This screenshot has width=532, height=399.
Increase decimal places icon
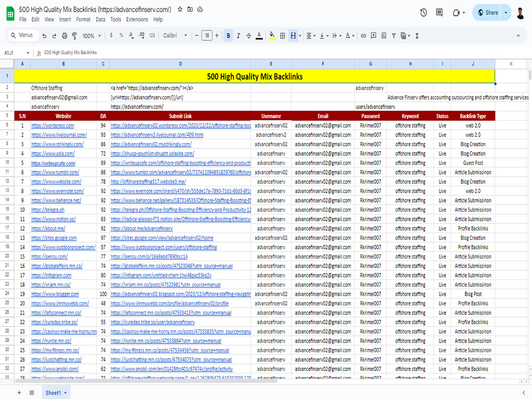tap(142, 35)
